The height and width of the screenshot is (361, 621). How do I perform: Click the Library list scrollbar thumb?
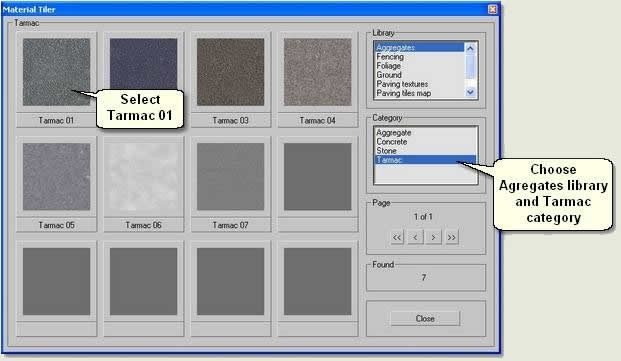click(x=470, y=66)
